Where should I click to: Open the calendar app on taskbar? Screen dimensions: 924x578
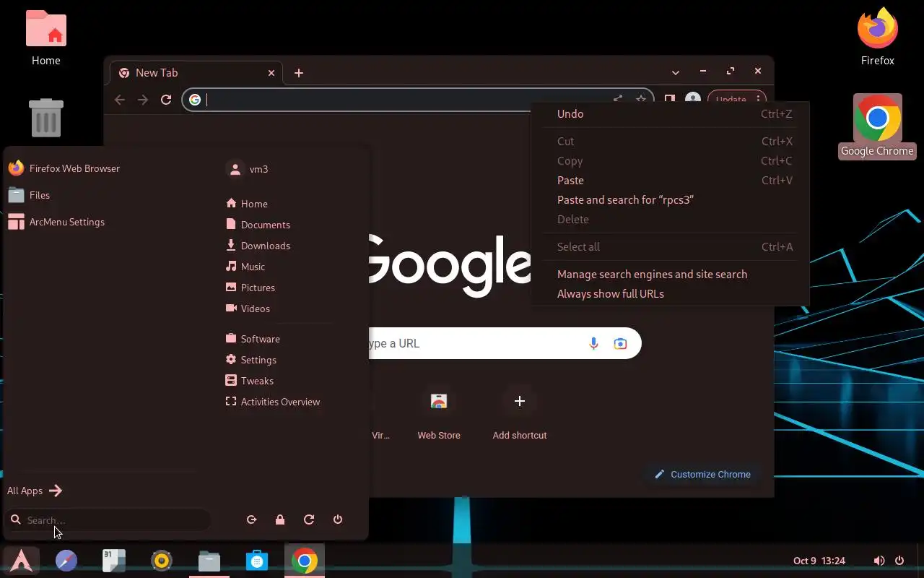coord(114,561)
